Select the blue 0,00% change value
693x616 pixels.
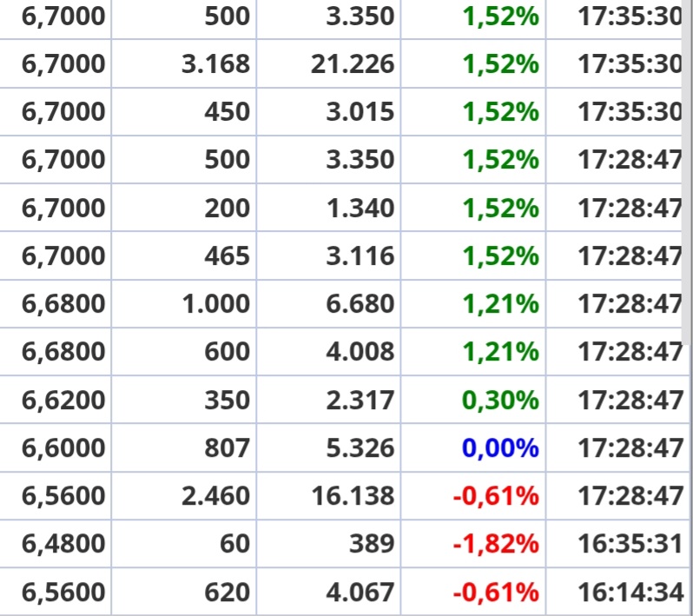[x=499, y=448]
